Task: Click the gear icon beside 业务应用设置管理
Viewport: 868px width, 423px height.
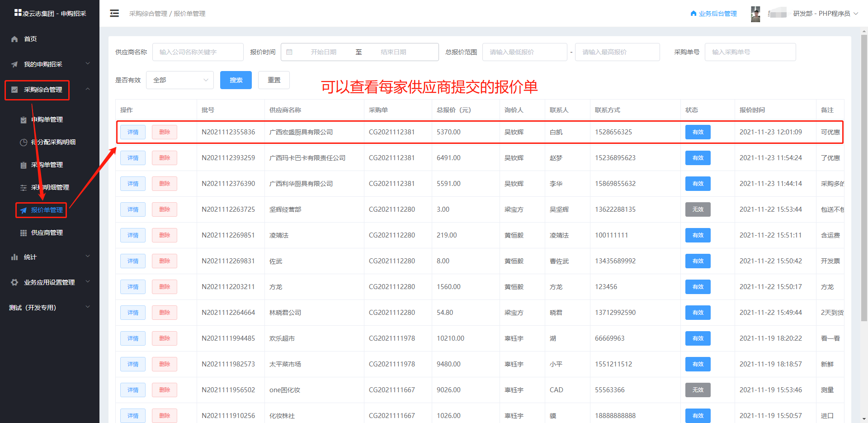Action: coord(14,282)
